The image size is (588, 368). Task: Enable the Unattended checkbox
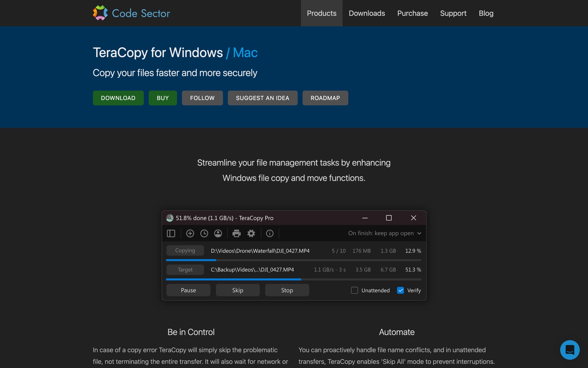[355, 290]
